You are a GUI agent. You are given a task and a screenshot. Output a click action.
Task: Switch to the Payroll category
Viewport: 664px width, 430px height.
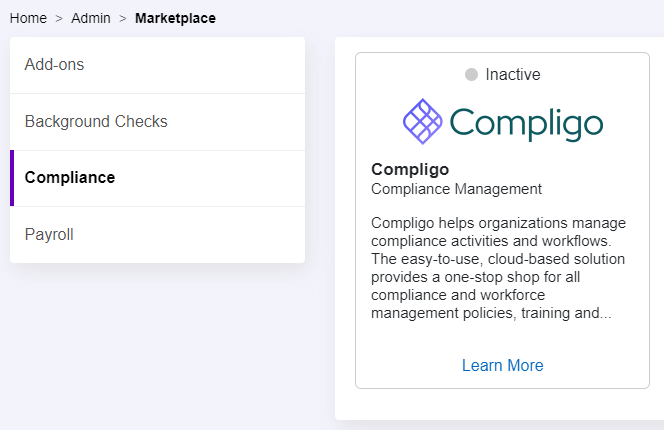point(158,235)
